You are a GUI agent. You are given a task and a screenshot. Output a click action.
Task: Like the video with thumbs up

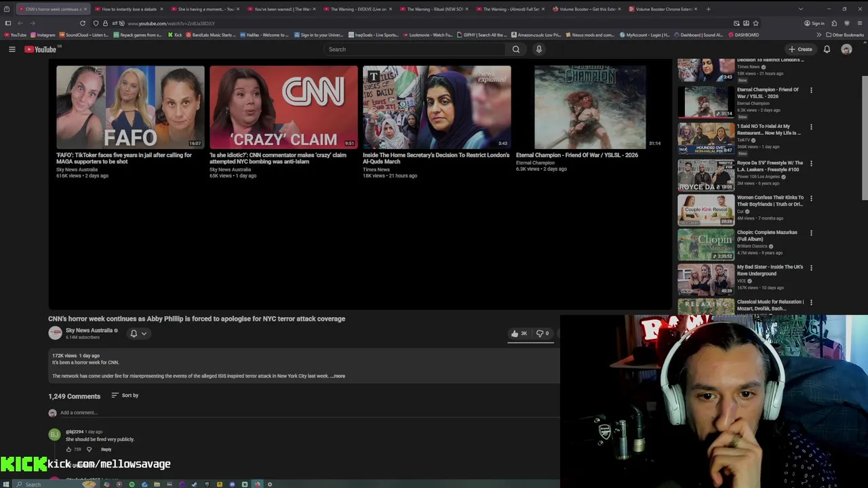click(519, 333)
